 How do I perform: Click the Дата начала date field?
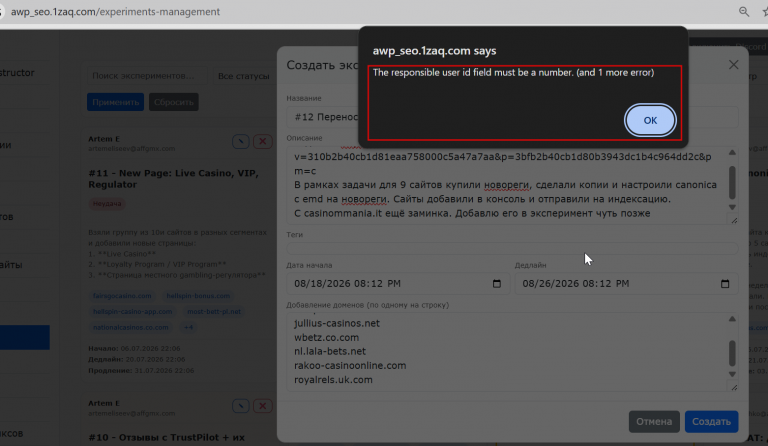point(398,283)
